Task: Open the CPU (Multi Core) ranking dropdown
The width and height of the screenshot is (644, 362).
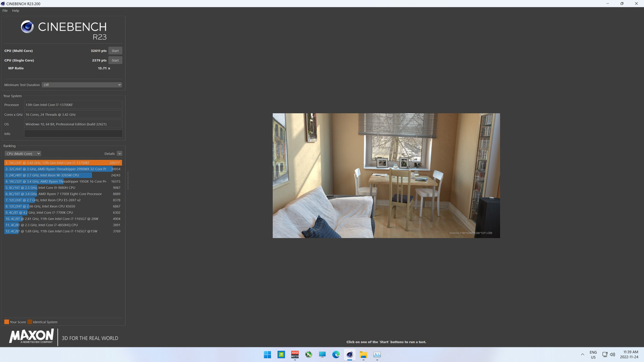Action: (23, 153)
